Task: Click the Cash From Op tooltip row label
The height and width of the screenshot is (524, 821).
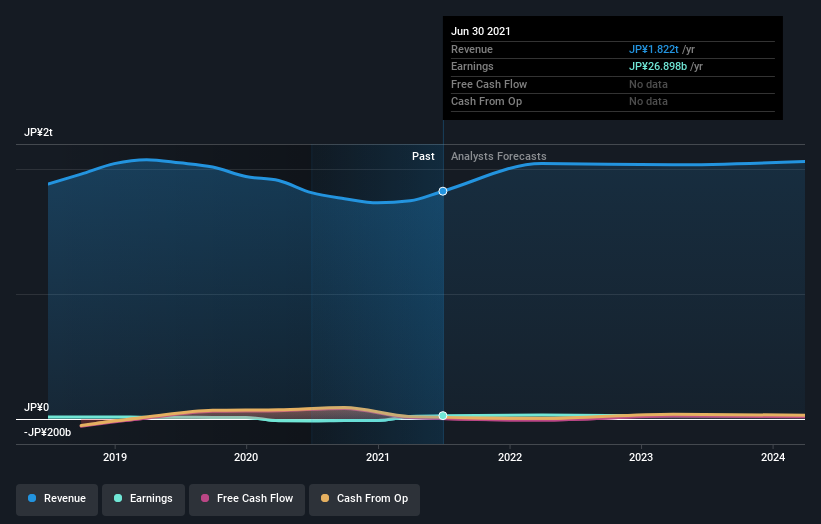Action: (486, 102)
